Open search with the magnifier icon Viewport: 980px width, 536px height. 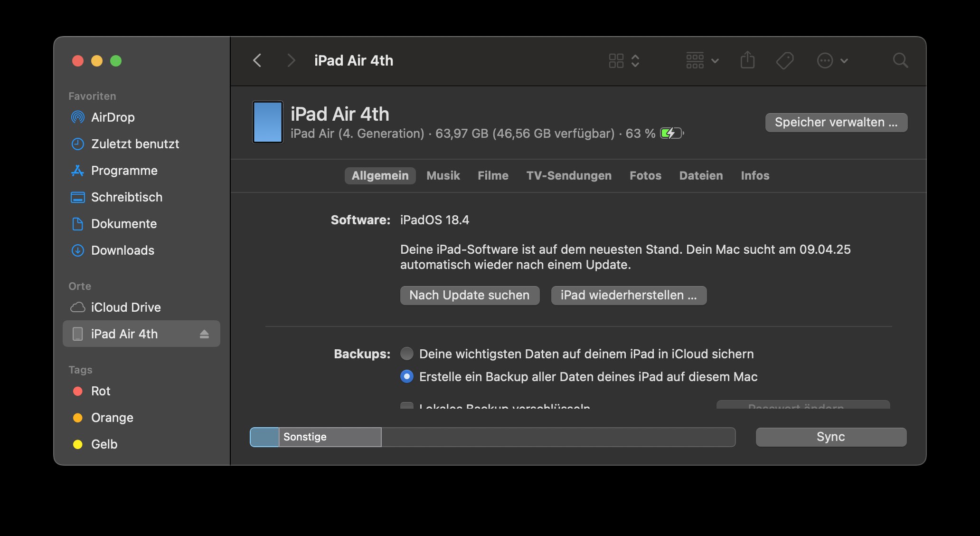point(900,61)
